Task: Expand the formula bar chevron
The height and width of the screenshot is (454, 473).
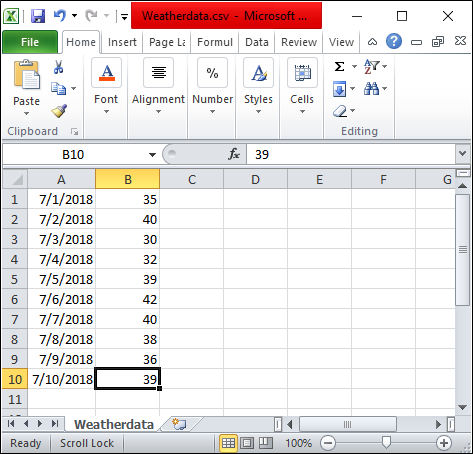Action: (462, 153)
